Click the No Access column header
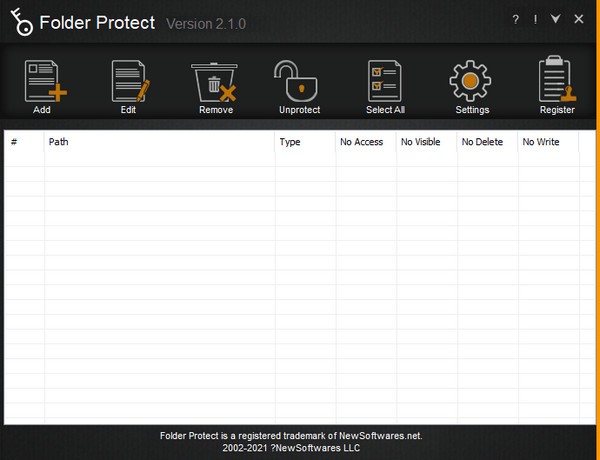Image resolution: width=600 pixels, height=460 pixels. 366,142
